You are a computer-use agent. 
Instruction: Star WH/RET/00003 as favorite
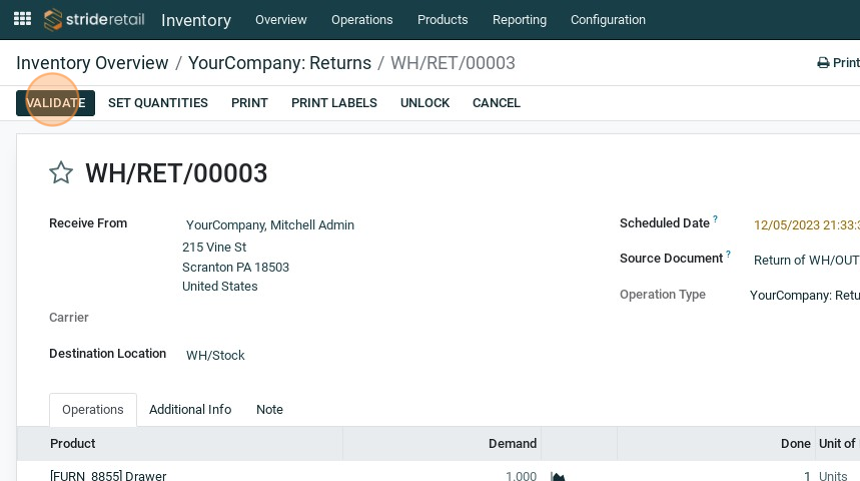pos(61,173)
